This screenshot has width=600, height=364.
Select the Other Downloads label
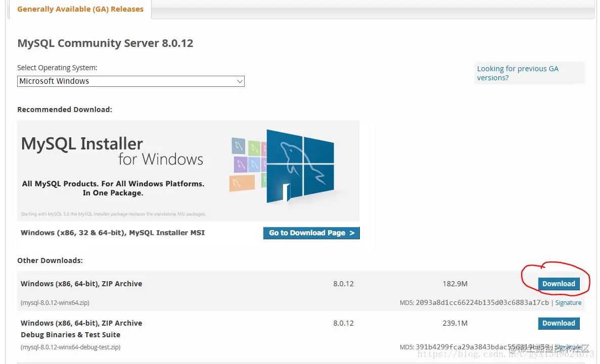coord(50,261)
